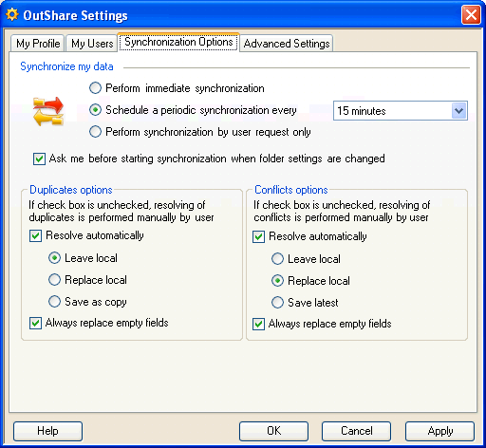Select Perform immediate synchronization option
The image size is (486, 448).
coord(95,88)
